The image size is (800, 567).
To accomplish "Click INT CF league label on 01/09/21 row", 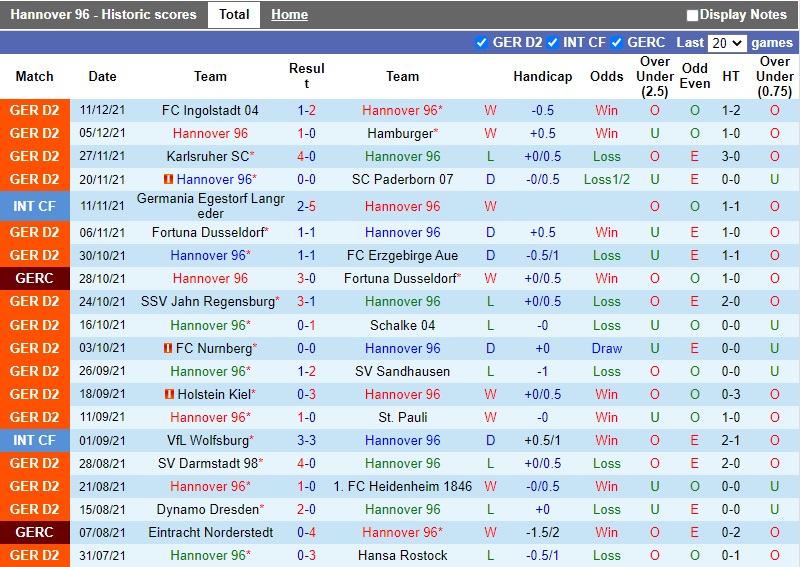I will [35, 440].
